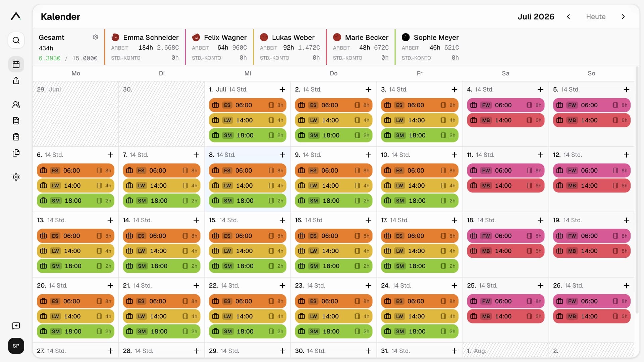Go to previous month with left chevron

[568, 17]
